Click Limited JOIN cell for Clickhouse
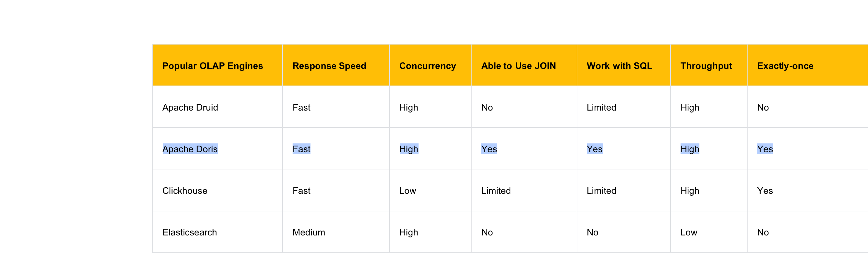Image resolution: width=868 pixels, height=253 pixels. point(496,191)
